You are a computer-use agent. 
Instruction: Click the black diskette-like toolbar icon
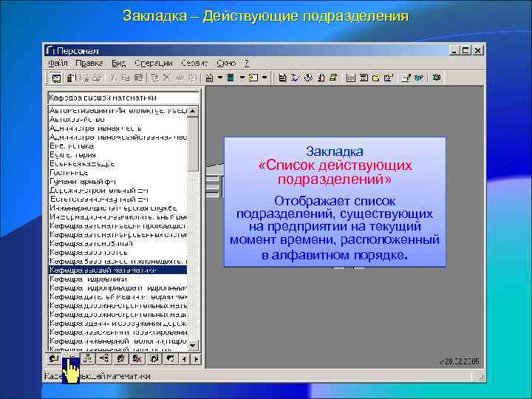[x=282, y=78]
